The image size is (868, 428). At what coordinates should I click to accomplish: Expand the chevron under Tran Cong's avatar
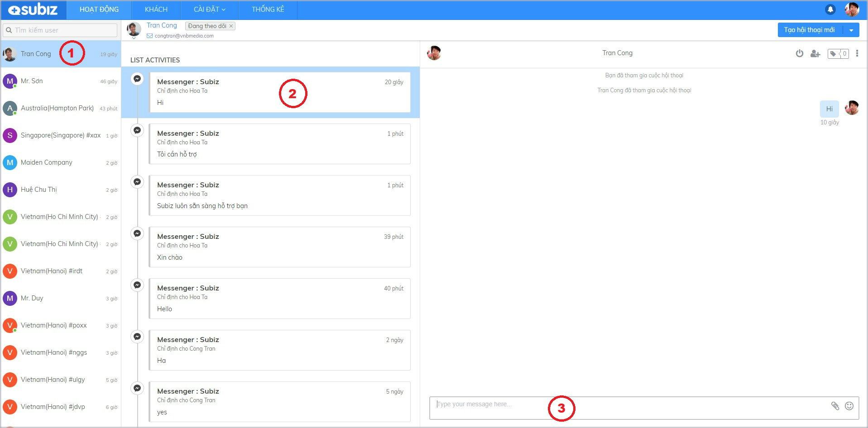coord(134,38)
